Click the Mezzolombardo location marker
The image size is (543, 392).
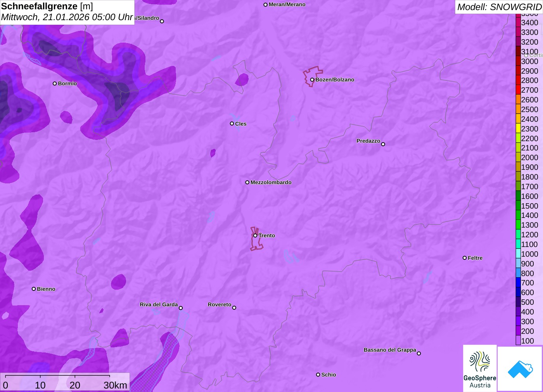(247, 182)
